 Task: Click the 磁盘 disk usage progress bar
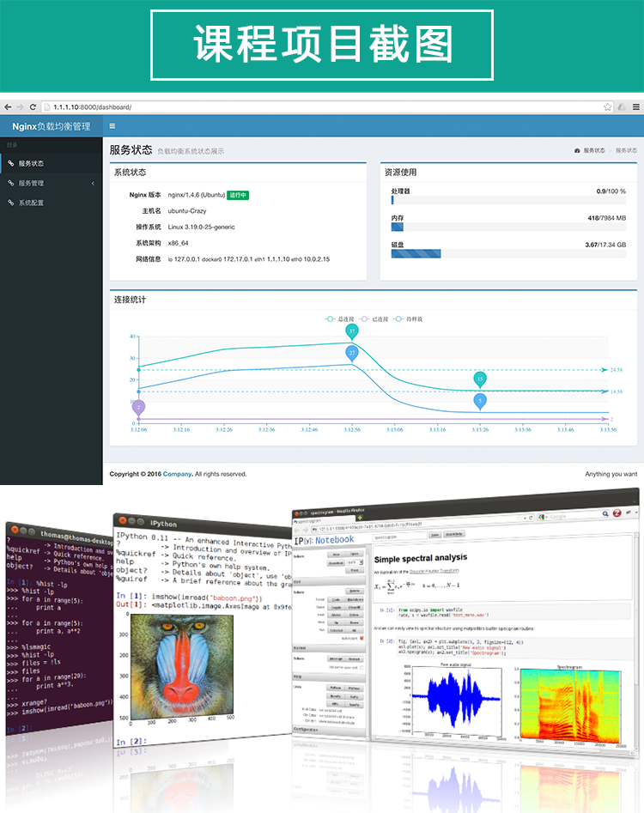[x=508, y=253]
